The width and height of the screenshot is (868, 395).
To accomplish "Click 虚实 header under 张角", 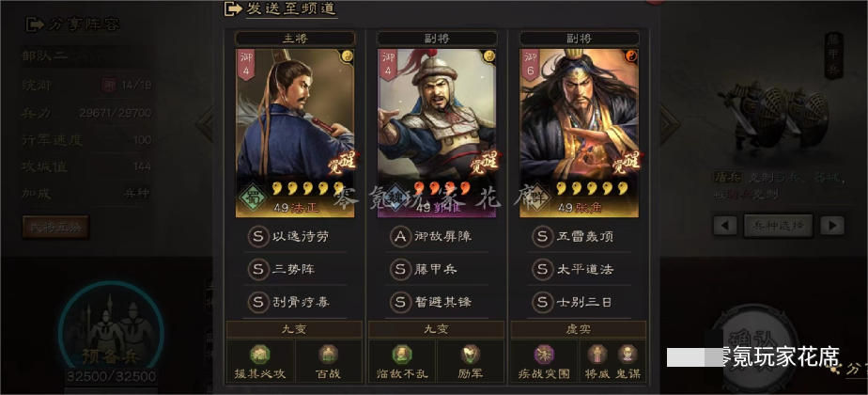I will (x=579, y=329).
